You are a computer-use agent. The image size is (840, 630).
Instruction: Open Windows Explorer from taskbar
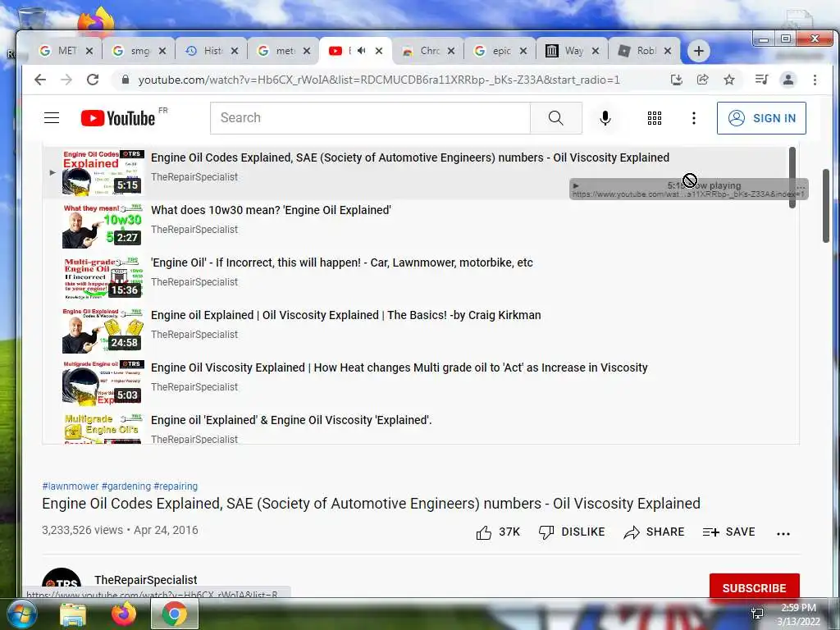click(73, 614)
